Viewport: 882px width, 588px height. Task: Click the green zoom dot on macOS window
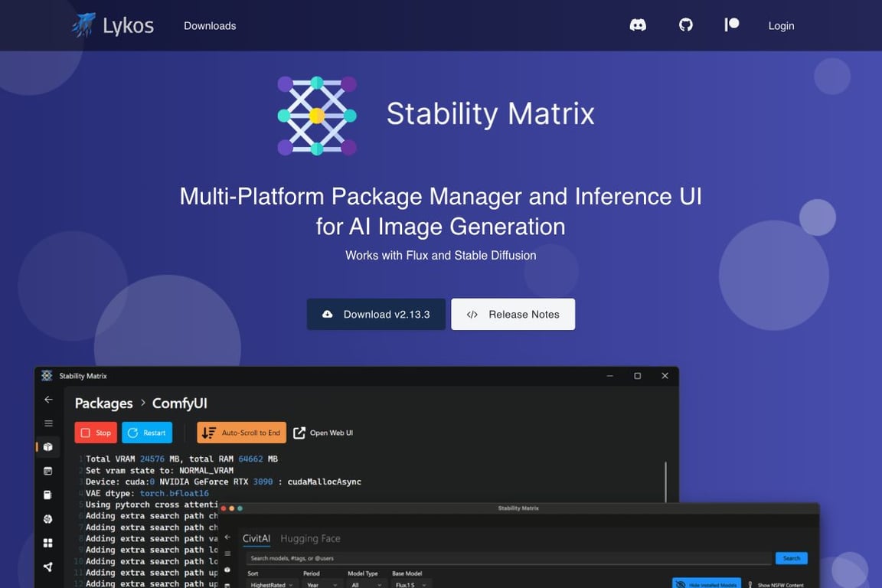[x=240, y=508]
